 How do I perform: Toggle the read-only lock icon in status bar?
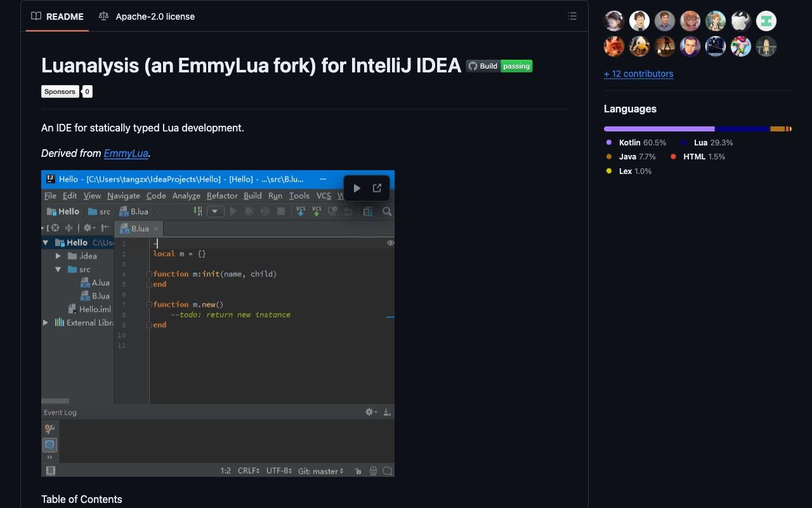pos(358,471)
